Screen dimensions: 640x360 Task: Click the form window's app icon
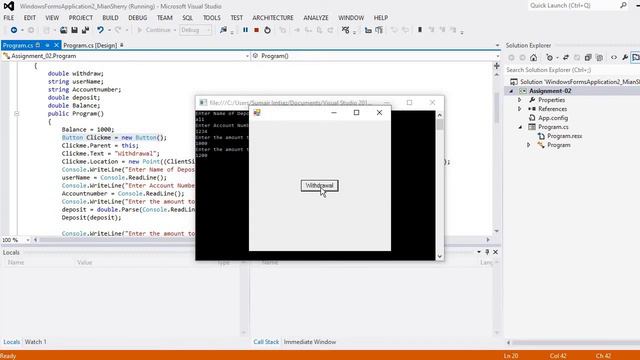(257, 113)
